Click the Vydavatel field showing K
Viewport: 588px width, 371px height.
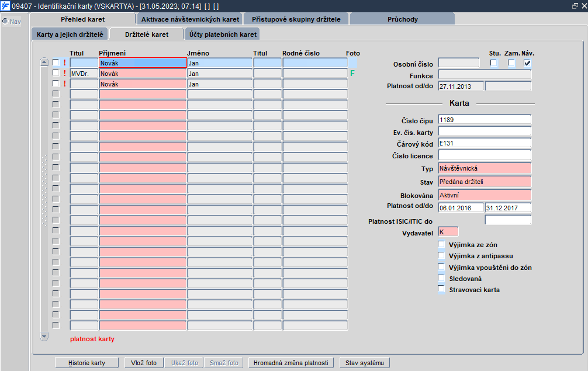tap(448, 231)
